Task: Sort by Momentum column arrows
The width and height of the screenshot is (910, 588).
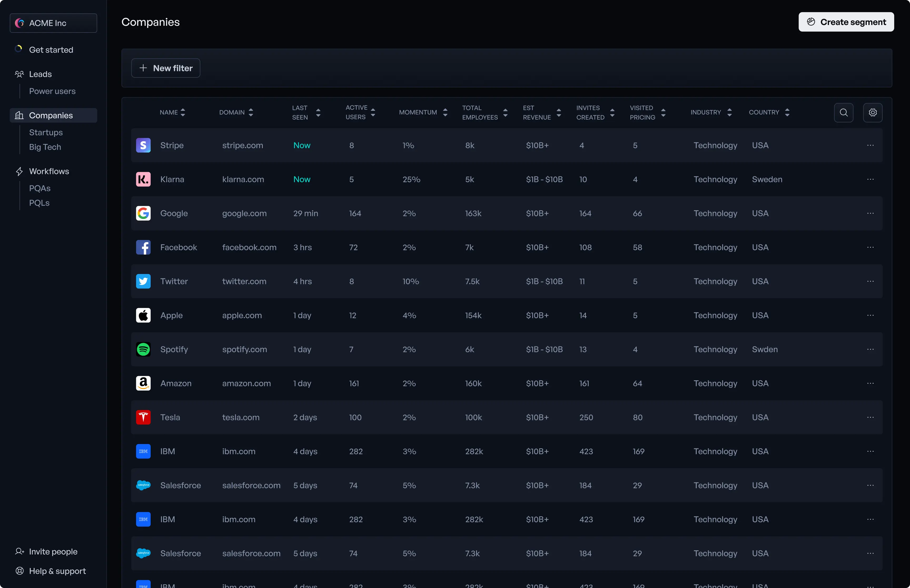Action: (x=445, y=112)
